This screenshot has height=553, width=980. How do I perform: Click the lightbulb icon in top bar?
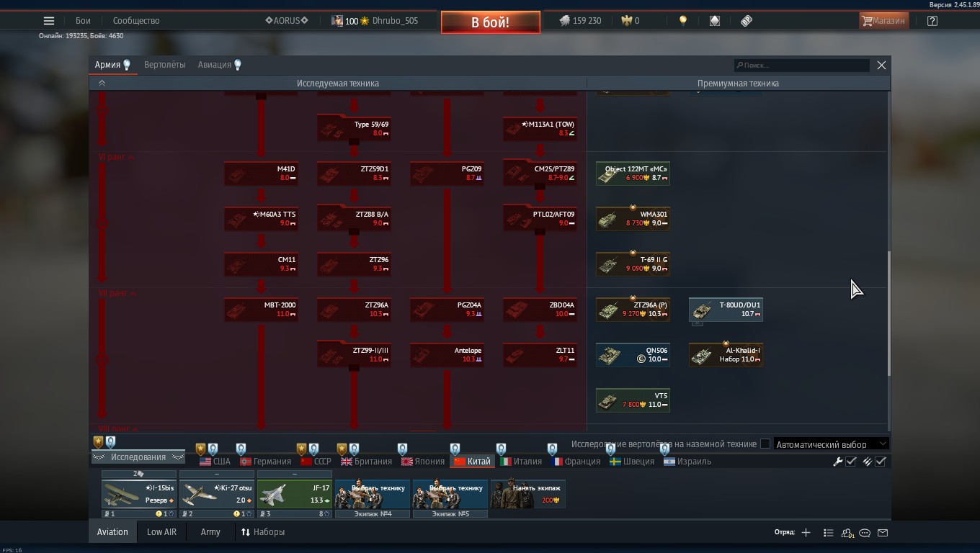683,21
